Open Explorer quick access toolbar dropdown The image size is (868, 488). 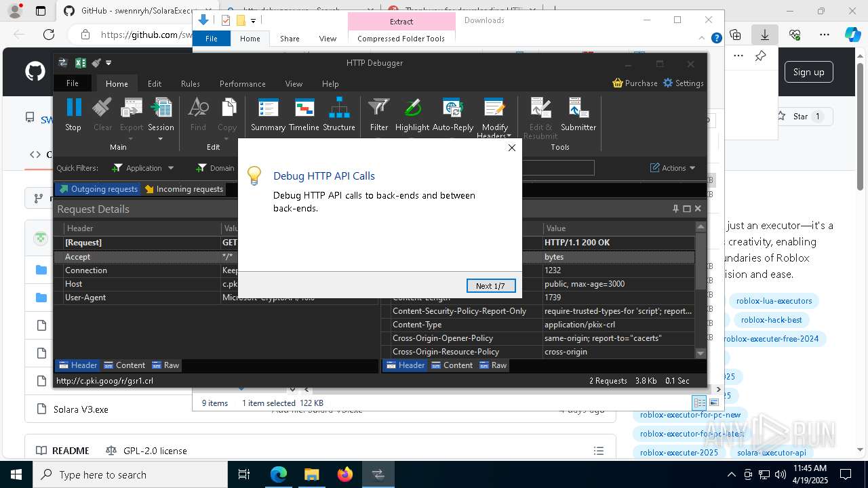coord(253,20)
